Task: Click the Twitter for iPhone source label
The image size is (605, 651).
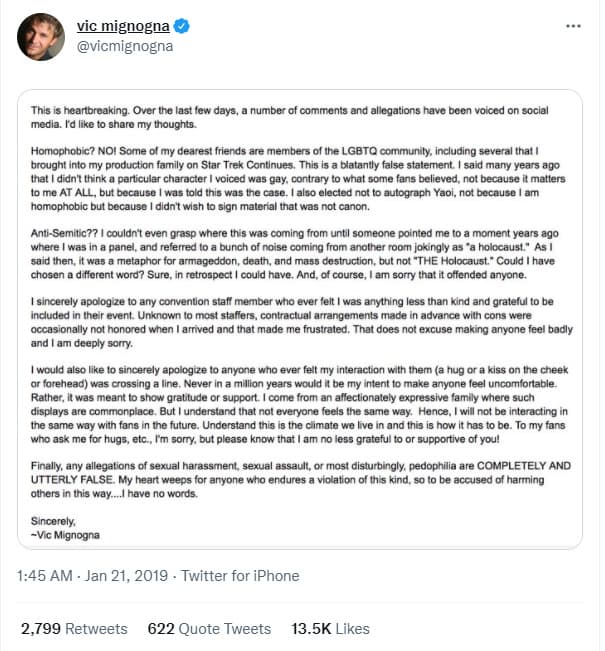Action: click(x=240, y=576)
